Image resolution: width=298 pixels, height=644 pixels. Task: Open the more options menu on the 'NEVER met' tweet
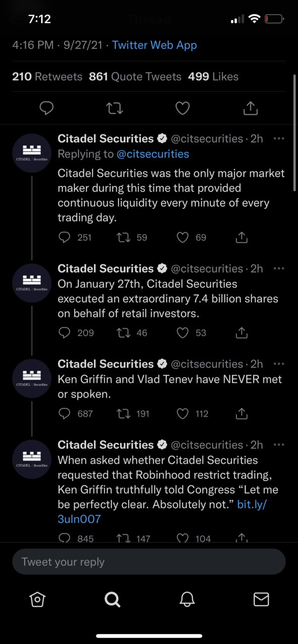(278, 364)
